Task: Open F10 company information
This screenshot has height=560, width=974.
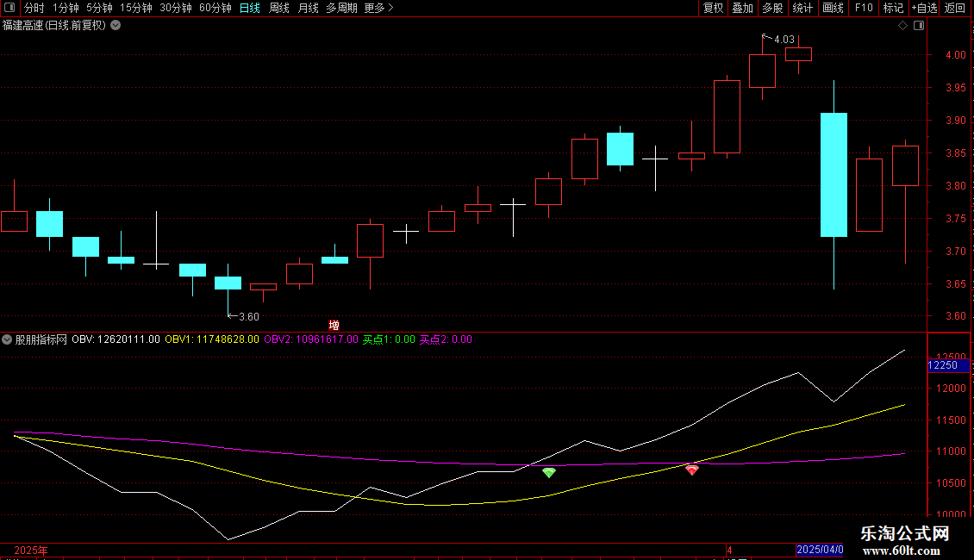Action: 864,8
